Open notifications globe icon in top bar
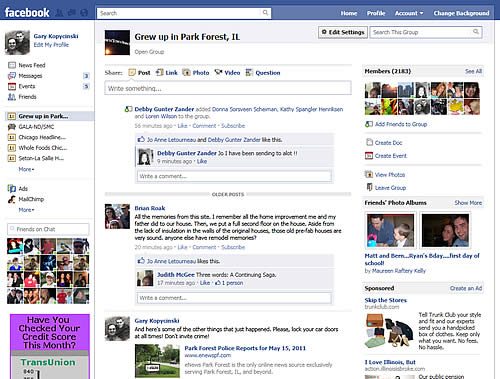 point(84,13)
